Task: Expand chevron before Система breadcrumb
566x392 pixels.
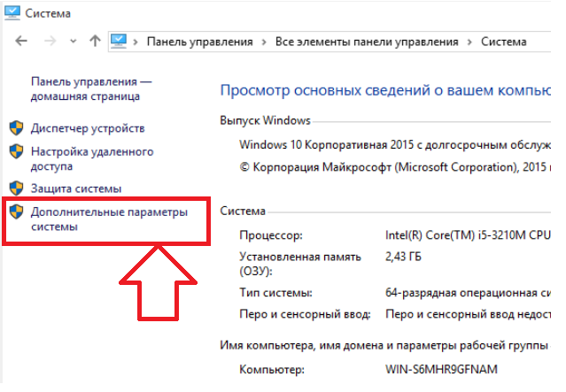Action: pyautogui.click(x=469, y=42)
